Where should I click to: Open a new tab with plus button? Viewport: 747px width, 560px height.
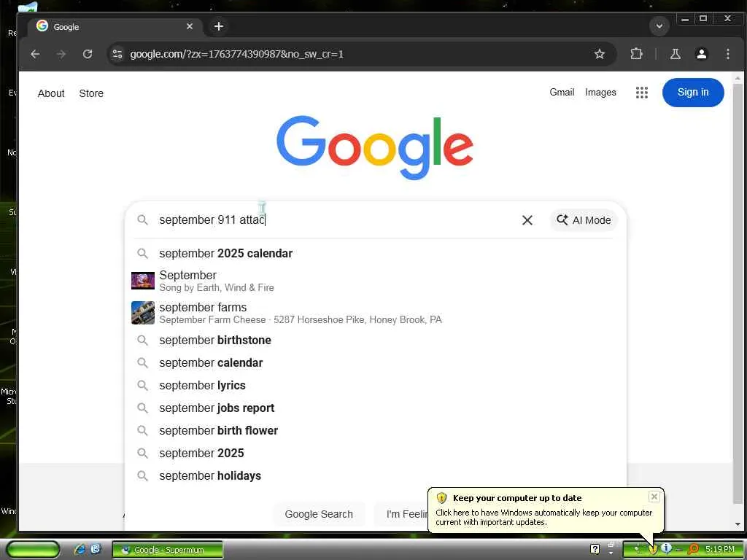click(x=219, y=26)
